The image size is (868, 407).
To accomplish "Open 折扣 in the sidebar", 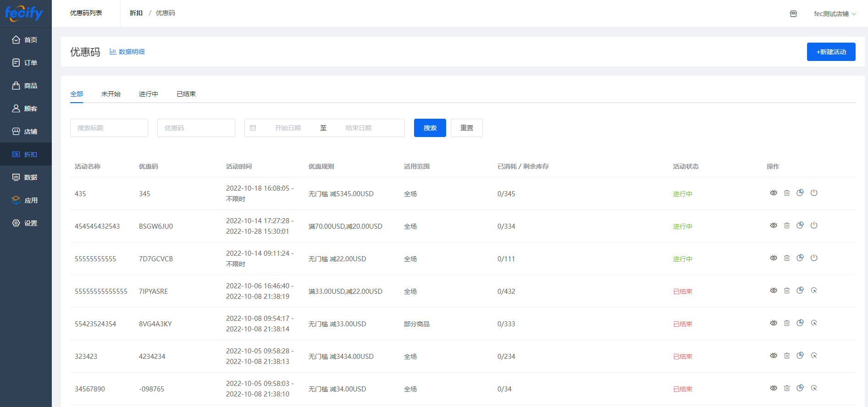I will [26, 154].
